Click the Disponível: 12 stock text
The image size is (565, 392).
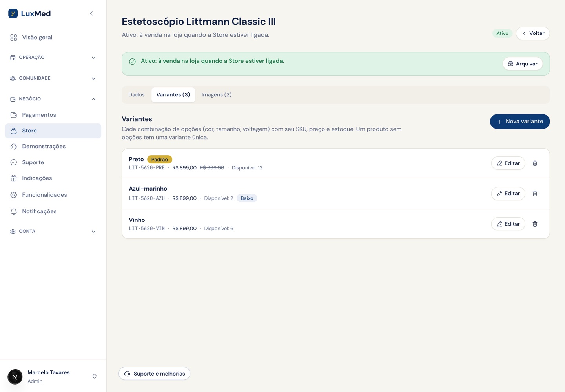tap(247, 168)
